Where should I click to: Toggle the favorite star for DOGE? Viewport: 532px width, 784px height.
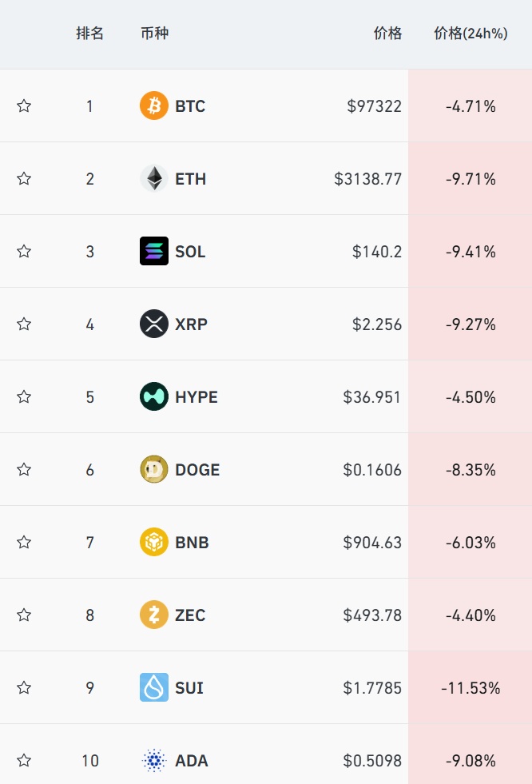click(24, 469)
